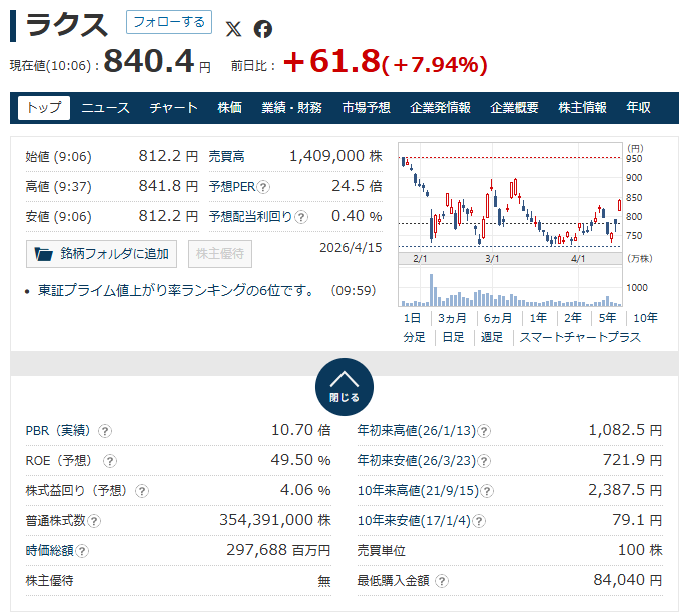Open help icon for 予想配当利回り

(301, 217)
